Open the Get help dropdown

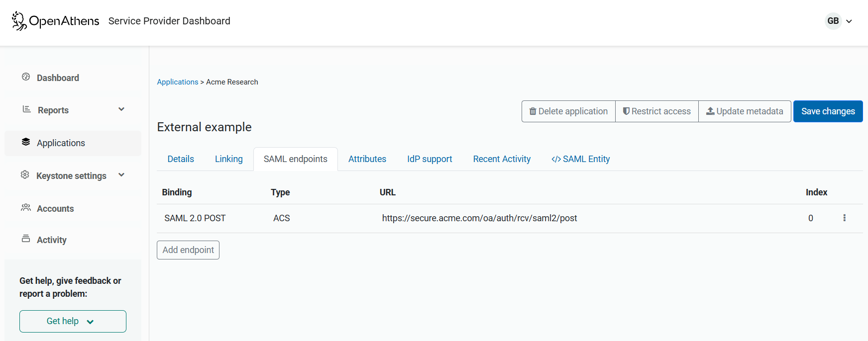point(73,321)
